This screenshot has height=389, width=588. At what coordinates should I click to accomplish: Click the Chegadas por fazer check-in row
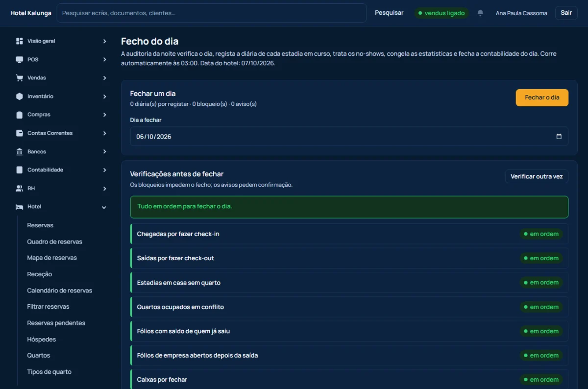point(349,234)
